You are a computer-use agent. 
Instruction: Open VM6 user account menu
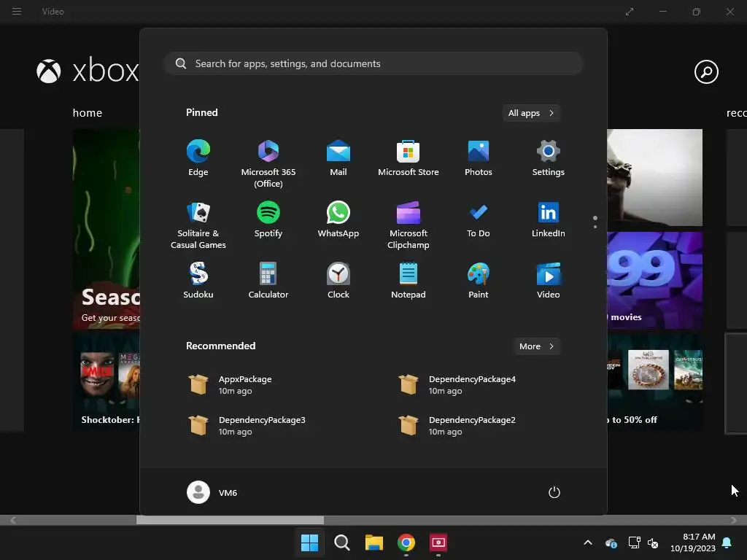pyautogui.click(x=212, y=492)
